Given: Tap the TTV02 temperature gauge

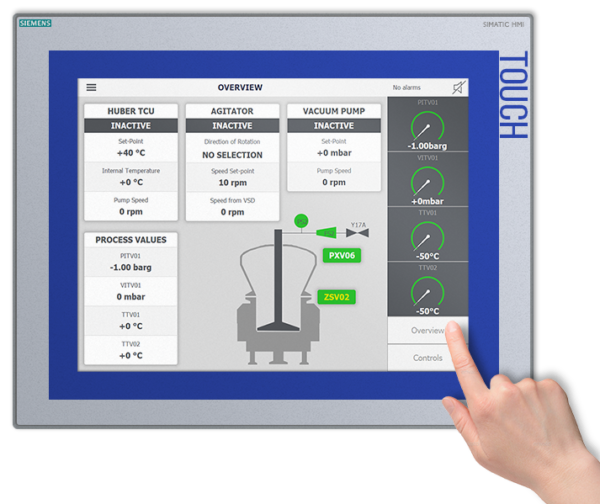Looking at the screenshot, I should pyautogui.click(x=427, y=291).
